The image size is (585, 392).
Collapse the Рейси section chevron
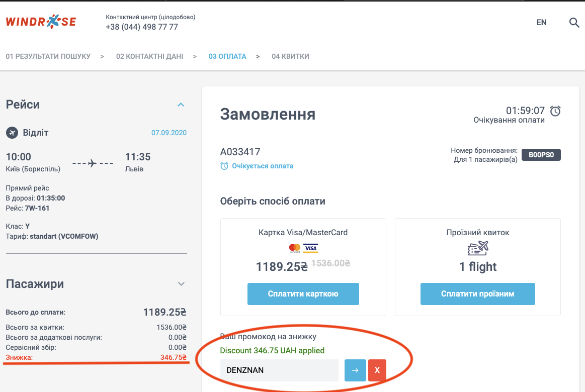tap(181, 105)
